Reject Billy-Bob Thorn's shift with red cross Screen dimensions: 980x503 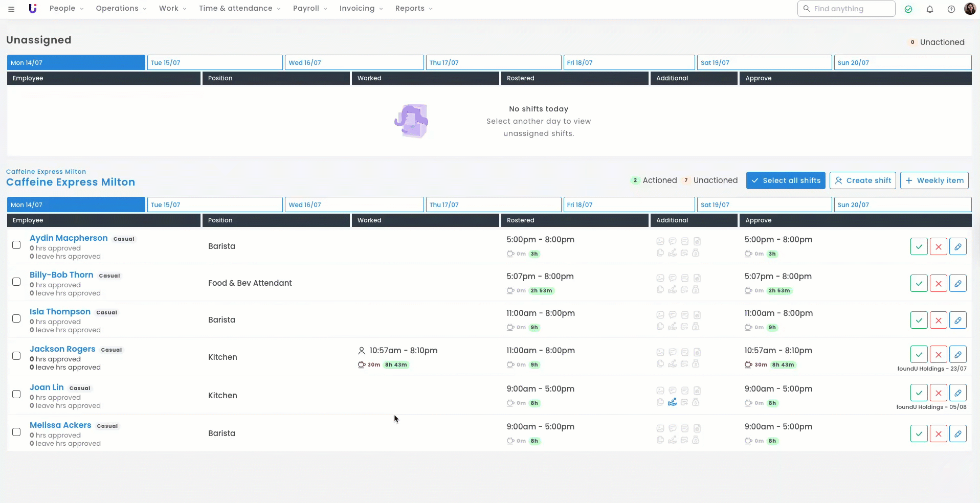point(938,283)
